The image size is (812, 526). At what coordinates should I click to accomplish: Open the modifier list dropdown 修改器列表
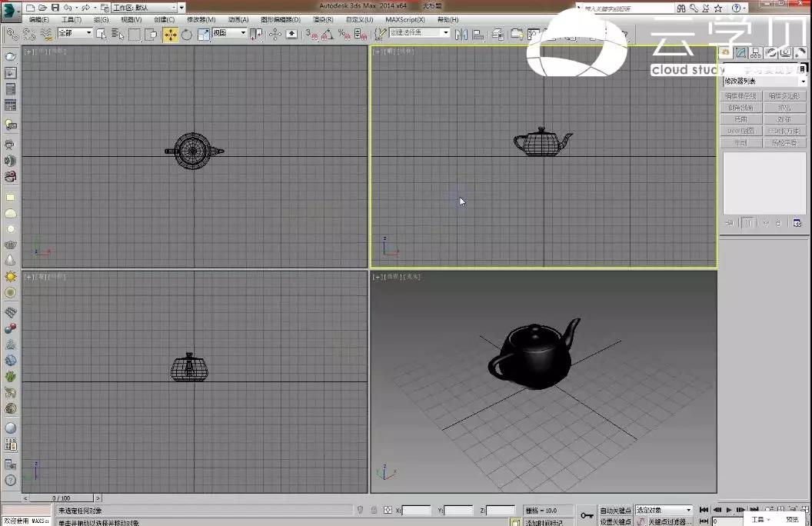point(765,82)
